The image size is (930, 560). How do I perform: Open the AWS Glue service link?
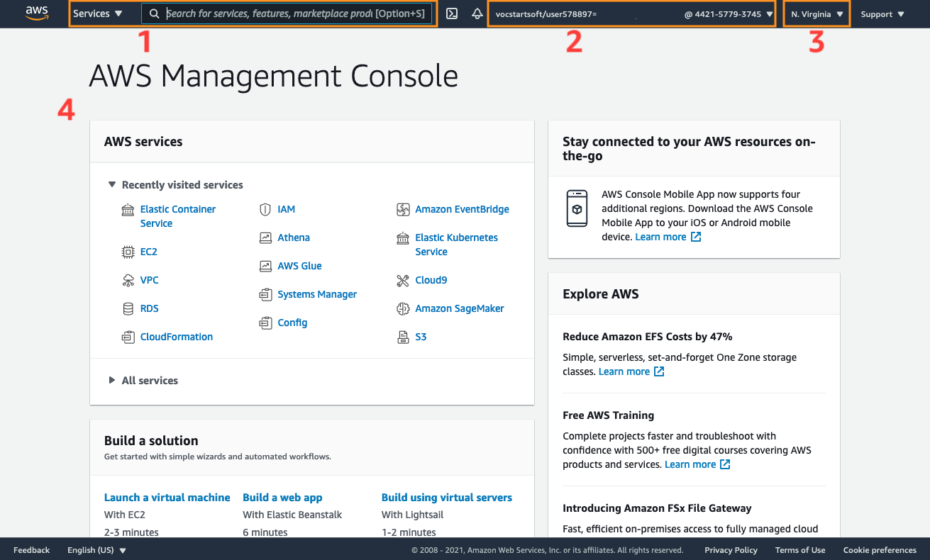(x=300, y=266)
